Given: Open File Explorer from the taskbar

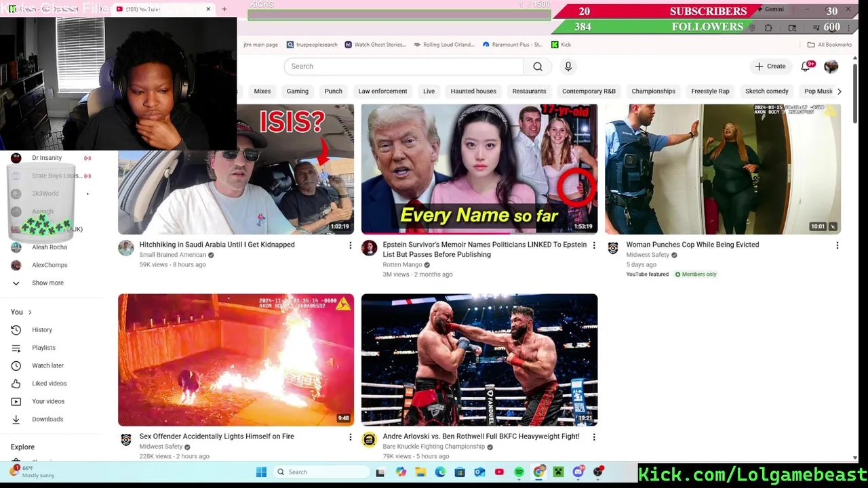Looking at the screenshot, I should 420,472.
